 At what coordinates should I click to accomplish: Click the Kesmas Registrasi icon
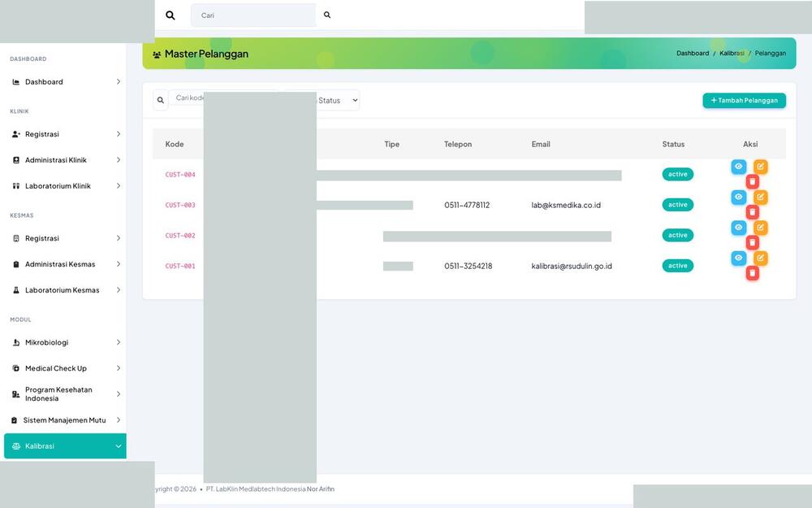coord(16,238)
